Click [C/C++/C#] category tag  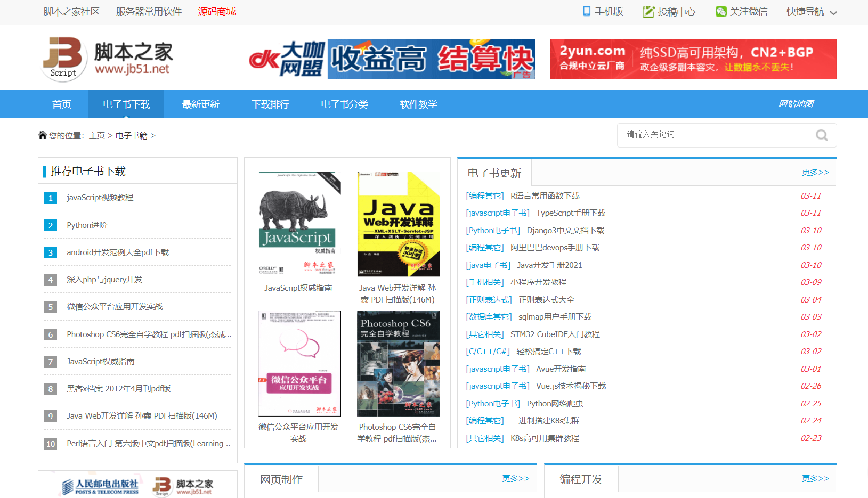[x=488, y=352]
